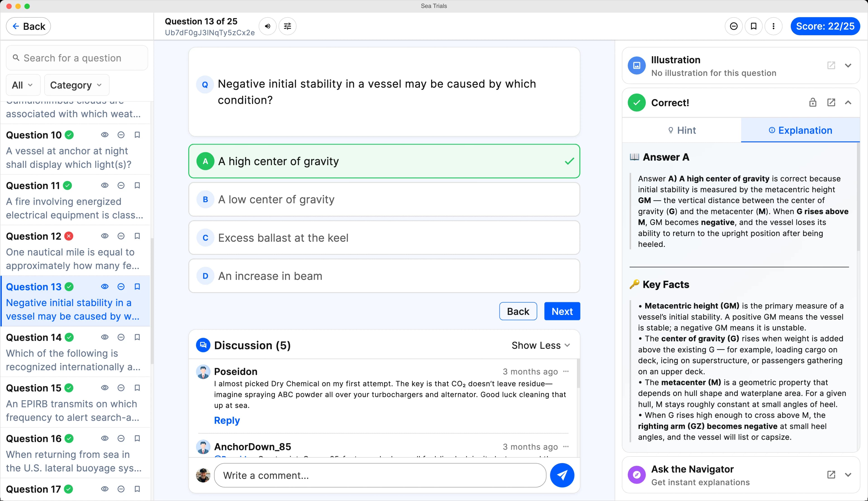Toggle visibility eye for Question 15
The height and width of the screenshot is (501, 868).
[105, 388]
